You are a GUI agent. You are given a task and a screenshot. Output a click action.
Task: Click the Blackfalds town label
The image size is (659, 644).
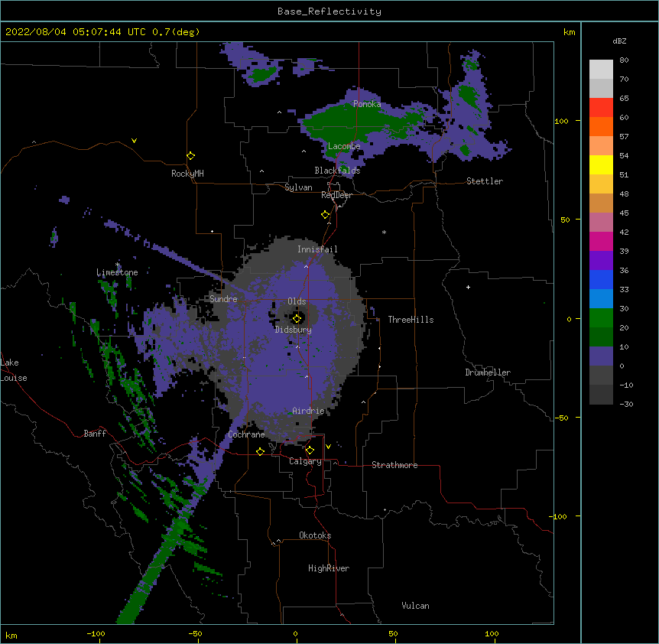click(x=337, y=171)
